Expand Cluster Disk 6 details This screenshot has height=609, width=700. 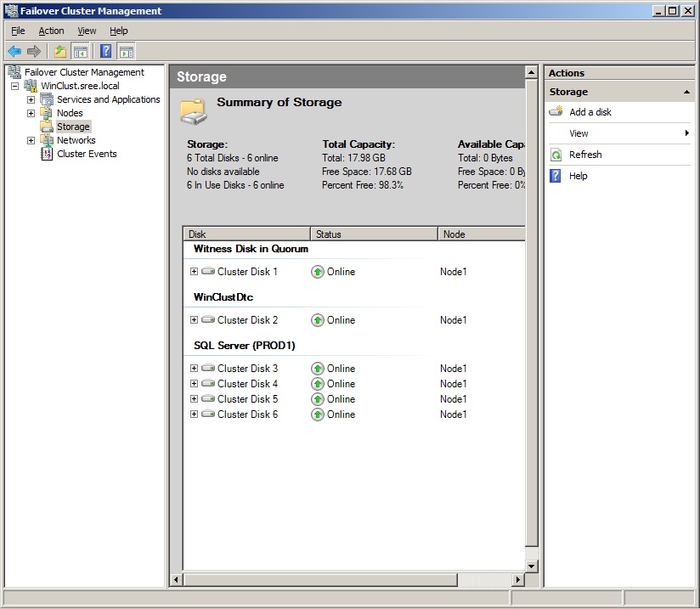click(194, 414)
